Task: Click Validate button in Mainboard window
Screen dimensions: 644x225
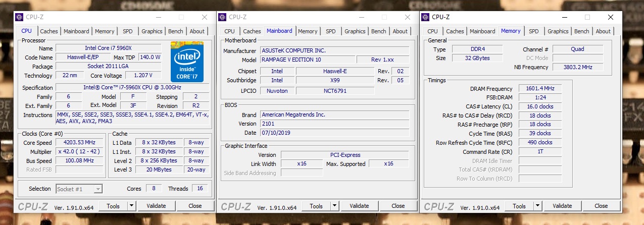Action: coord(359,206)
